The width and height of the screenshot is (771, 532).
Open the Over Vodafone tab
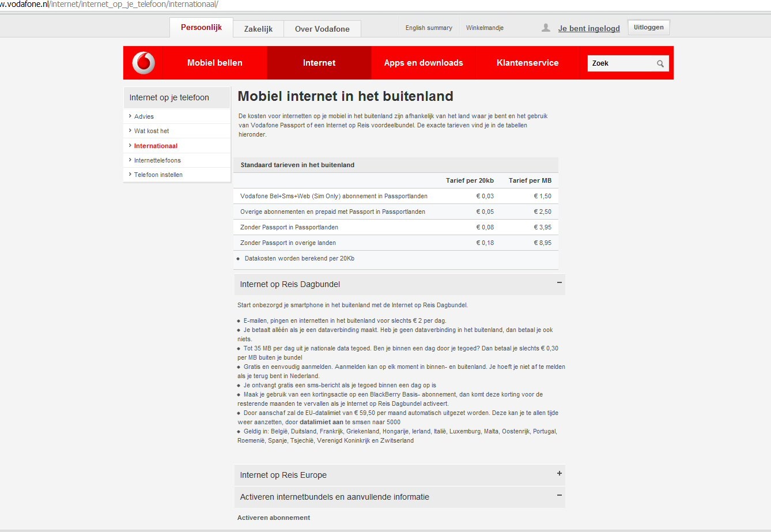click(322, 29)
